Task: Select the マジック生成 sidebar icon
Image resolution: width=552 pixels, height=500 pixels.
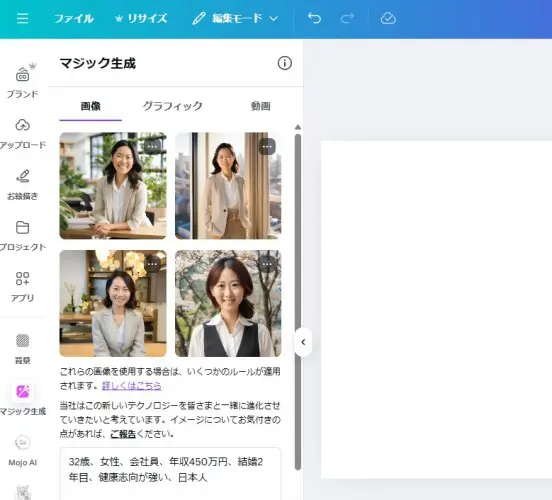Action: pyautogui.click(x=23, y=400)
